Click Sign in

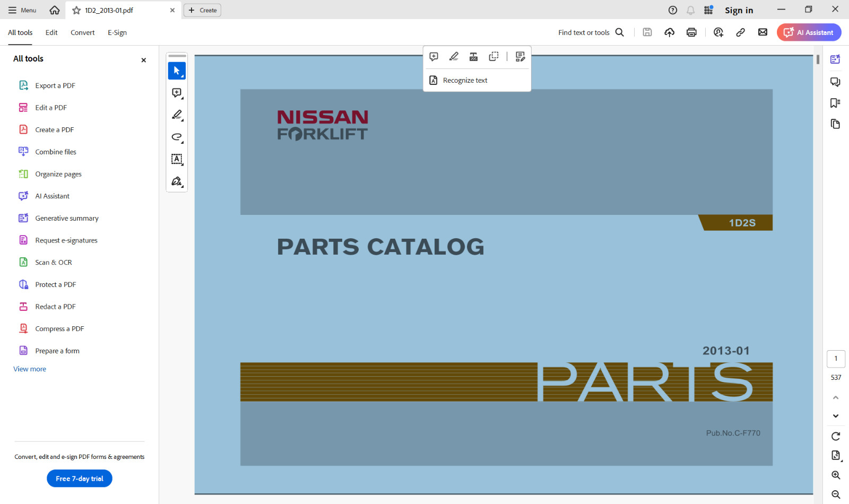pyautogui.click(x=739, y=10)
